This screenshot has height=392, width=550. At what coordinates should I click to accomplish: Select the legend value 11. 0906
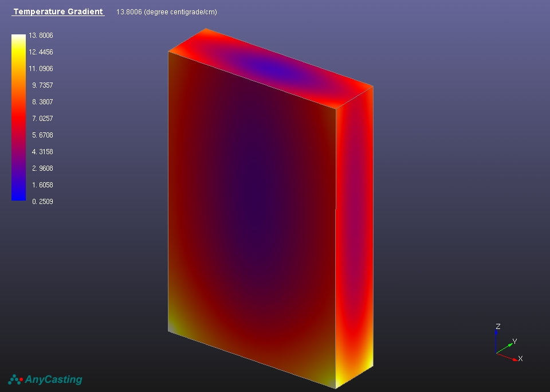tap(41, 69)
